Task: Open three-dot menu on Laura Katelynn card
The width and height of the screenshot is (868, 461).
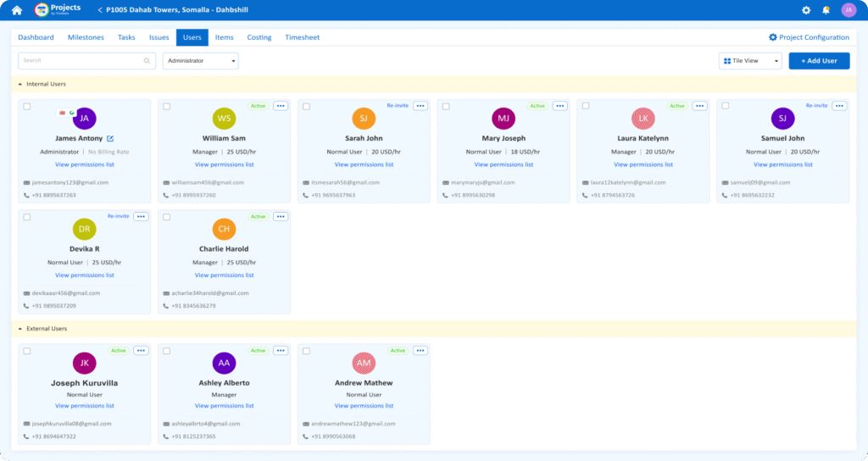Action: click(x=699, y=106)
